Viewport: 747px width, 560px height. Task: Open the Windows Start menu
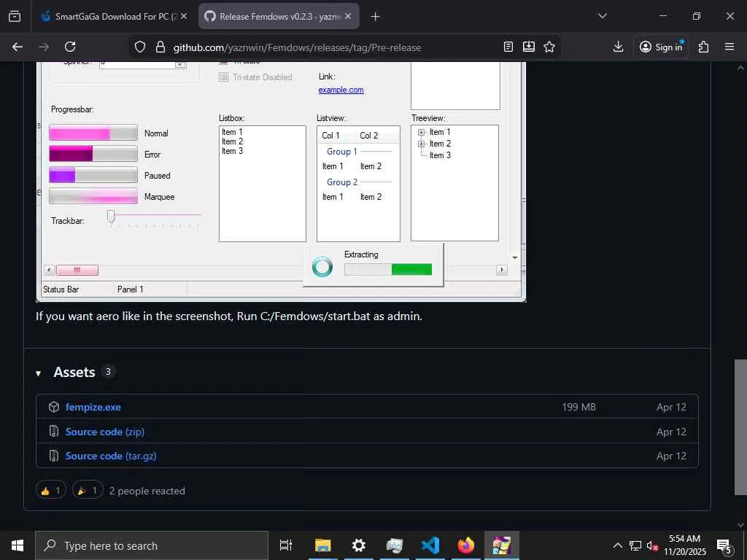pyautogui.click(x=18, y=545)
